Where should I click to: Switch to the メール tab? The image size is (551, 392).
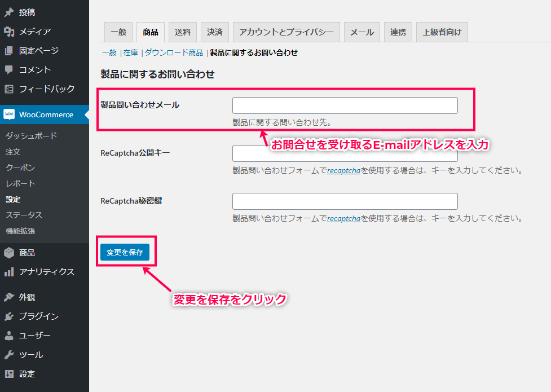click(362, 32)
